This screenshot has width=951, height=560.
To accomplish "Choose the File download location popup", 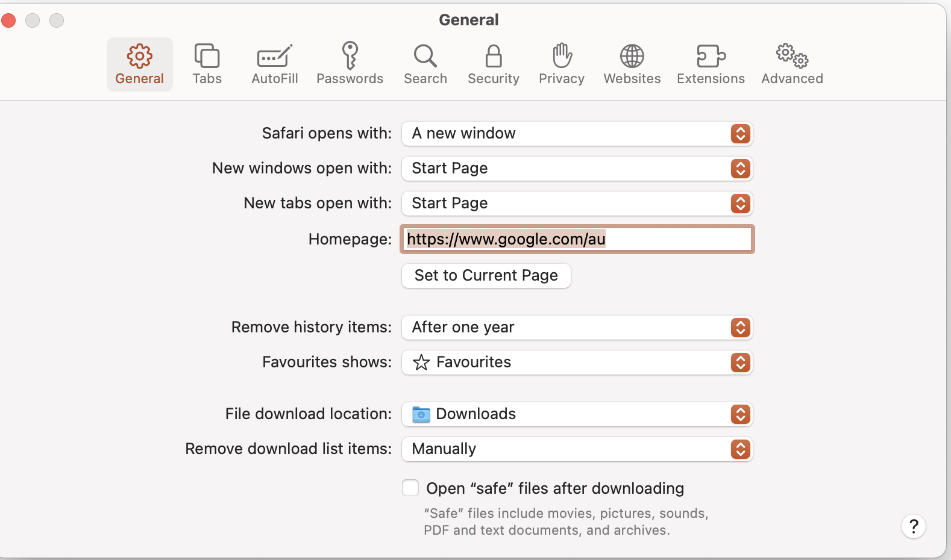I will pyautogui.click(x=577, y=414).
